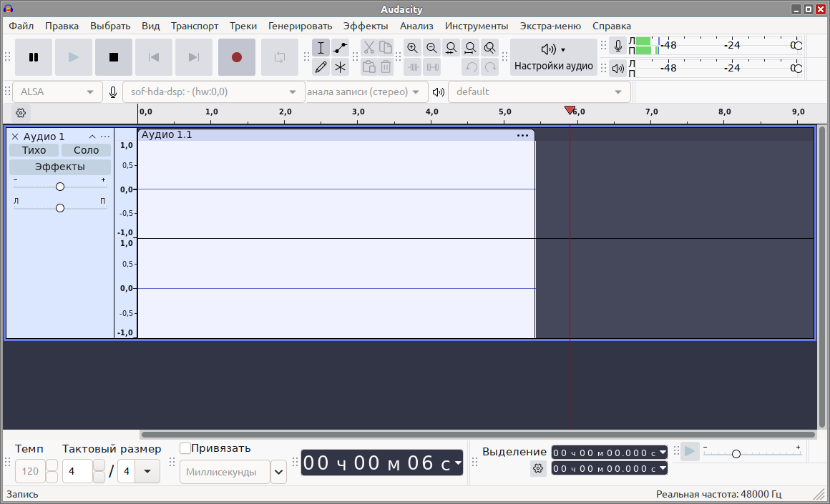Screen dimensions: 830x504
Task: Open the default playback device dropdown
Action: click(539, 92)
